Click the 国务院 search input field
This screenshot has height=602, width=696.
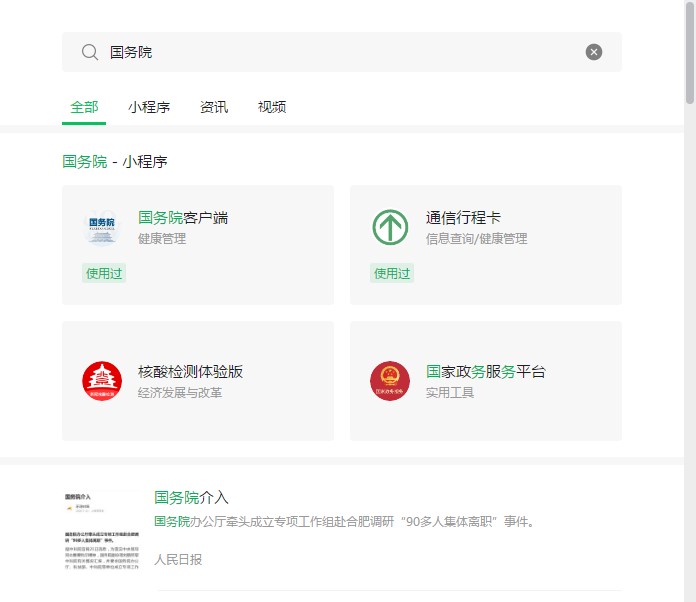(342, 52)
